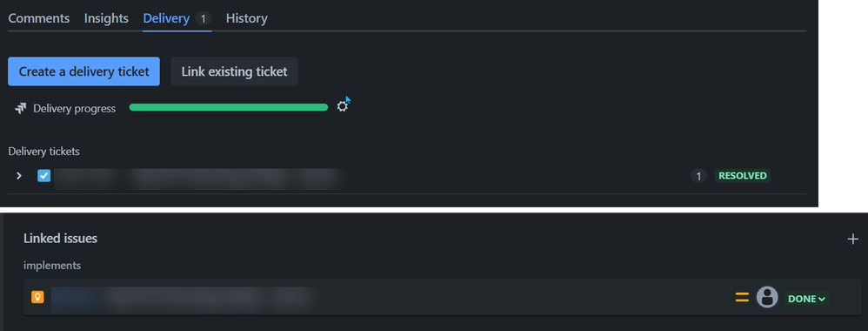Click the medium priority equals icon
The height and width of the screenshot is (331, 868).
coord(742,298)
